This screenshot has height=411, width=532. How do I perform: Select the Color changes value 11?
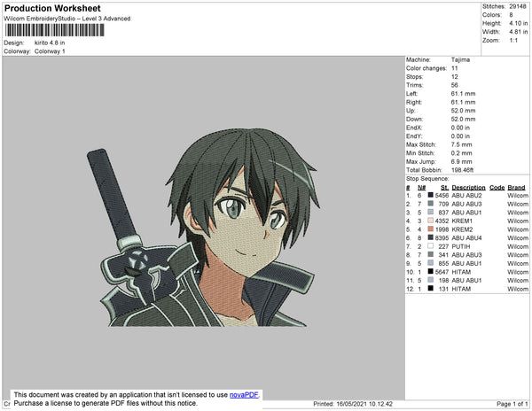coord(454,68)
